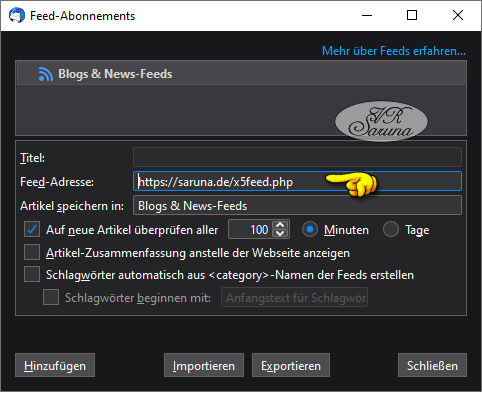Image resolution: width=482 pixels, height=393 pixels.
Task: Open the 'Artikel speichern in' folder dropdown
Action: [297, 205]
